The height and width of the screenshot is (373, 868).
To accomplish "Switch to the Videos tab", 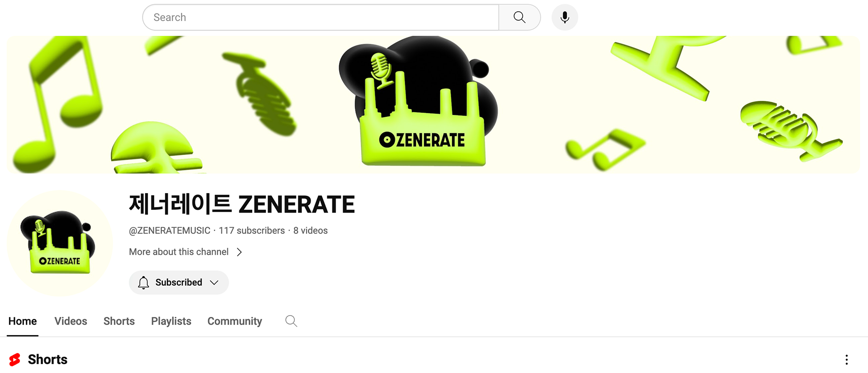I will [x=71, y=321].
